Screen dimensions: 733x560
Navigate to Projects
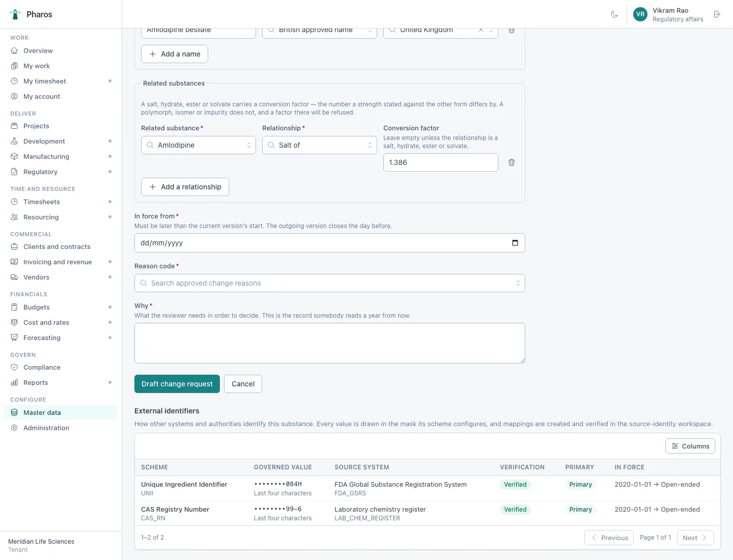tap(61, 126)
